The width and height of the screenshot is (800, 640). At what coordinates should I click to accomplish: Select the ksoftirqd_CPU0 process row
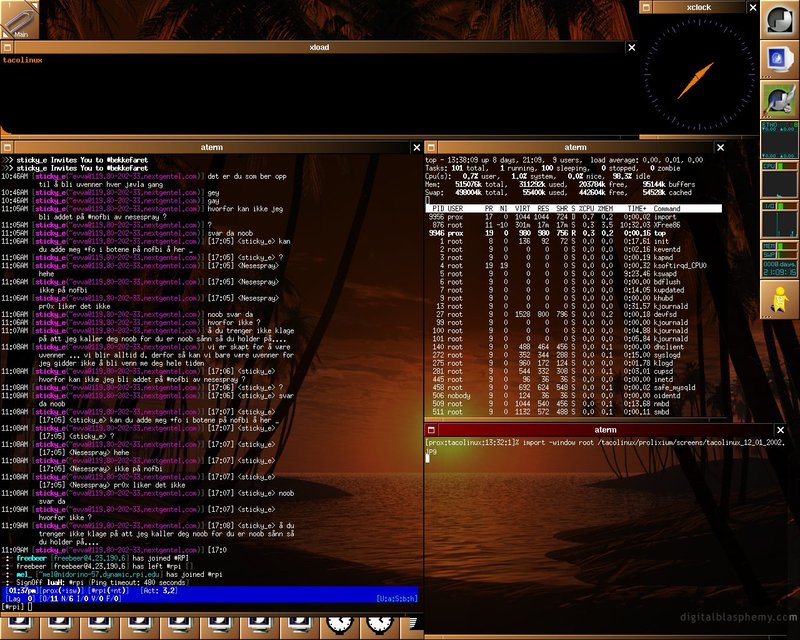tap(573, 265)
